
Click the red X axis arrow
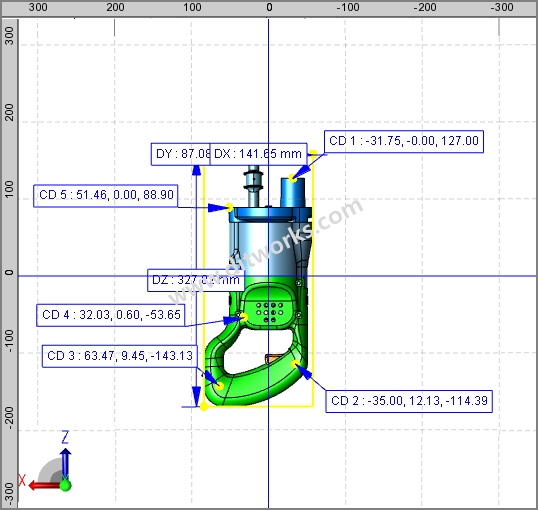44,485
